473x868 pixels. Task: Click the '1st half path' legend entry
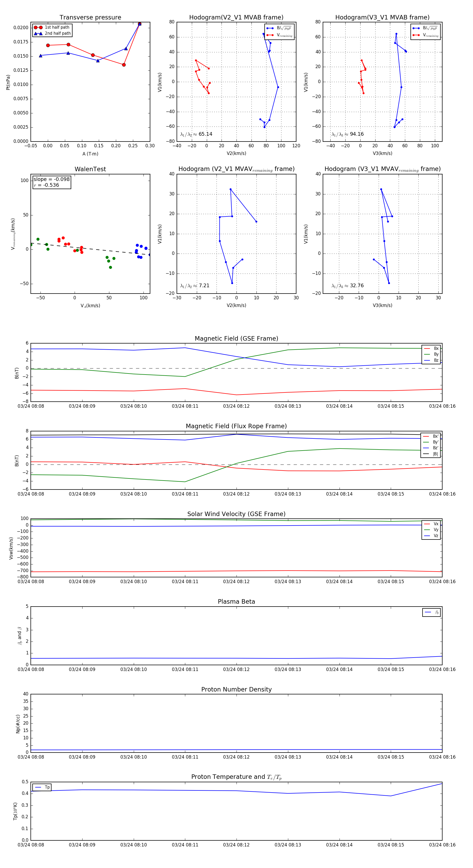(x=52, y=27)
